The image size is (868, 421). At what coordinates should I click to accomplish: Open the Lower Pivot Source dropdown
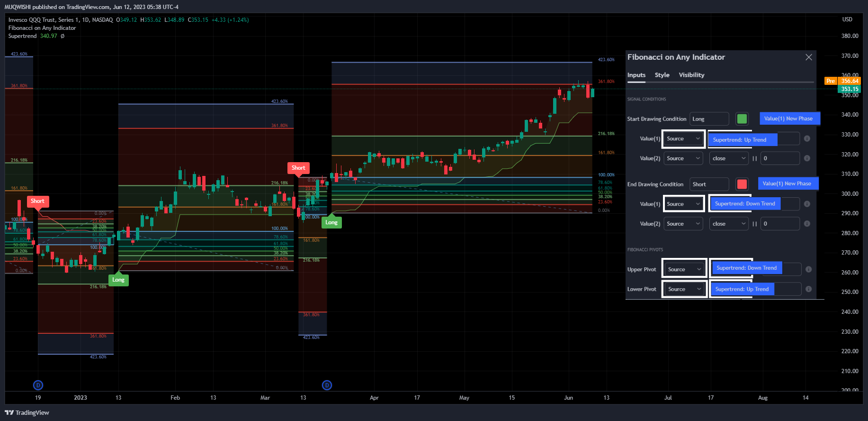[x=685, y=289]
